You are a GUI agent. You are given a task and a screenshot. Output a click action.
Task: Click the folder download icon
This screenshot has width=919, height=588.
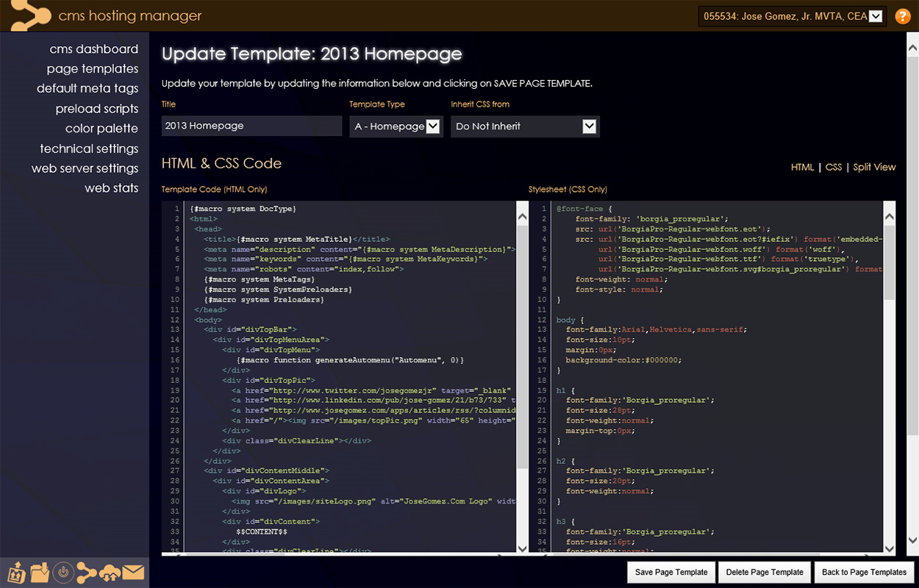click(40, 572)
